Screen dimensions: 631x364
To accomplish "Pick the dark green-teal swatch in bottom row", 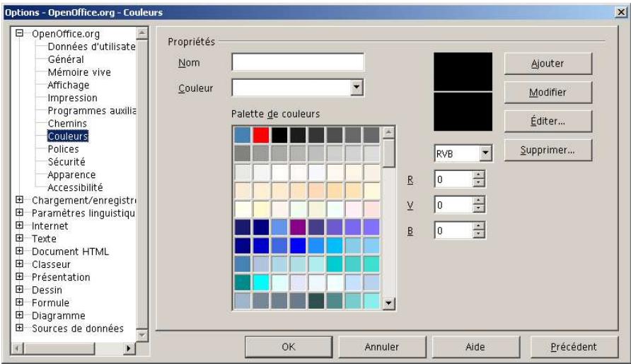I will [x=316, y=301].
